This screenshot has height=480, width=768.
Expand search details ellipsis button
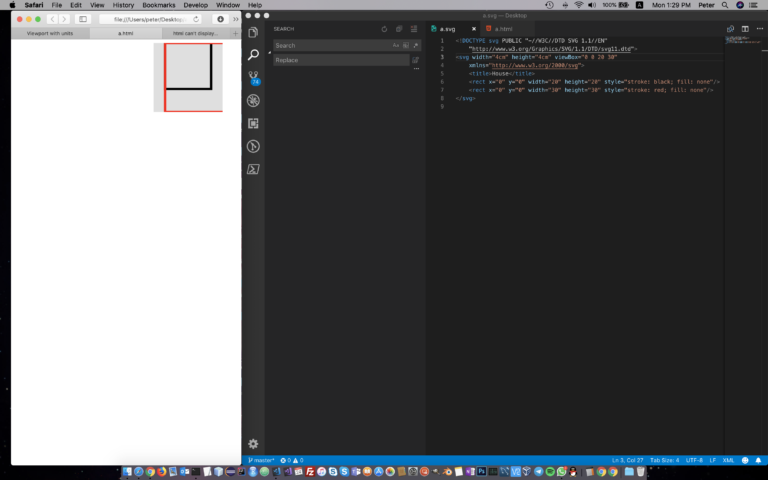[416, 69]
